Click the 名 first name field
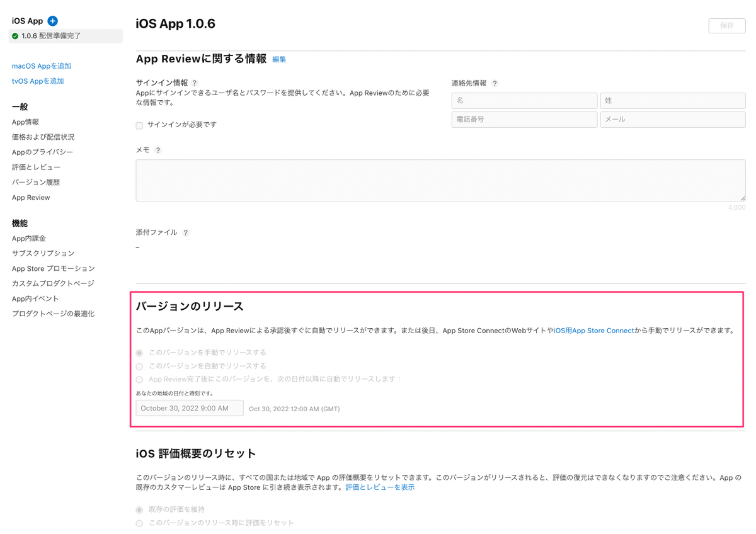The height and width of the screenshot is (534, 756). point(524,101)
